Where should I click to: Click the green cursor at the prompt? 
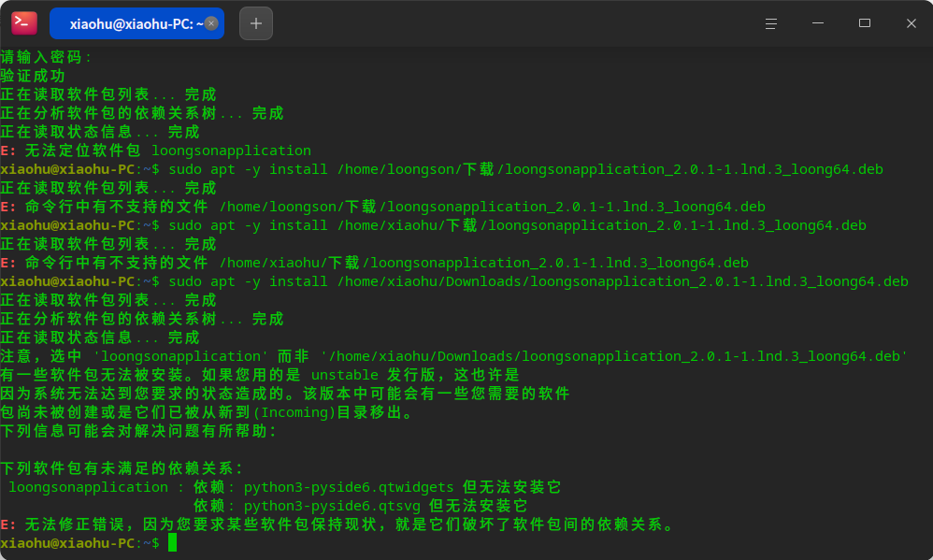coord(173,543)
